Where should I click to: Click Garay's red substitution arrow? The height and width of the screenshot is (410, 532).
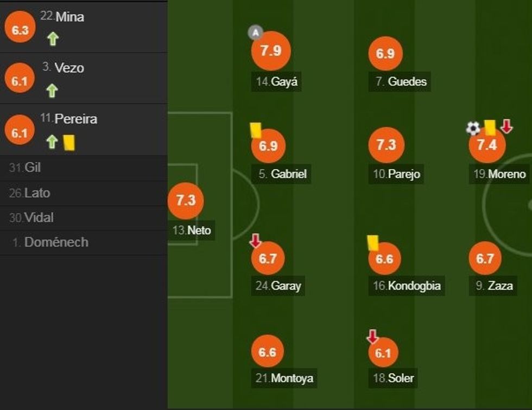255,241
